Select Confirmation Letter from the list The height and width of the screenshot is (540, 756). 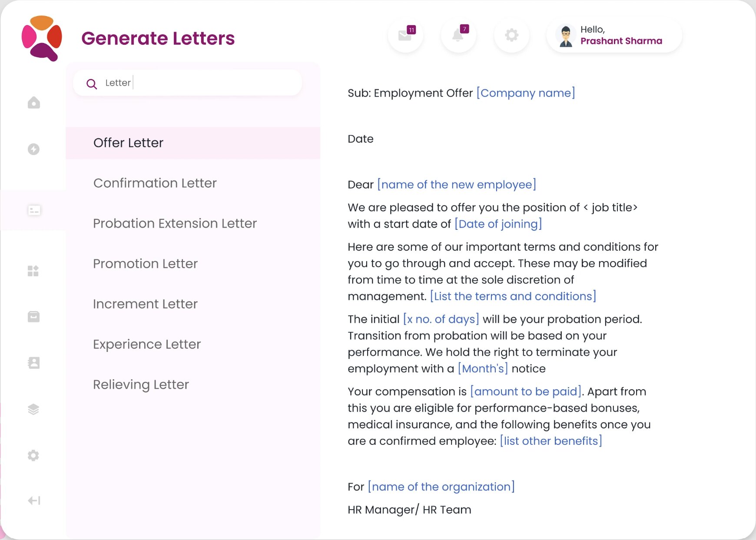pyautogui.click(x=155, y=183)
